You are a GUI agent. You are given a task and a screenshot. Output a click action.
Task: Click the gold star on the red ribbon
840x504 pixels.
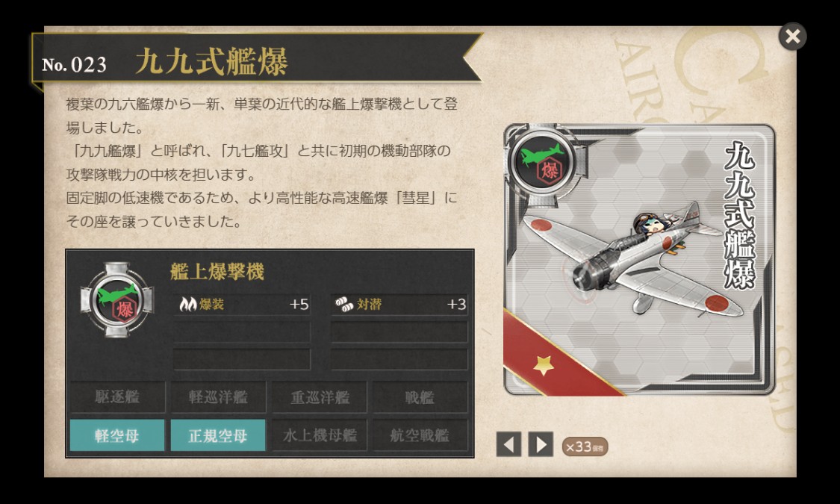[544, 366]
